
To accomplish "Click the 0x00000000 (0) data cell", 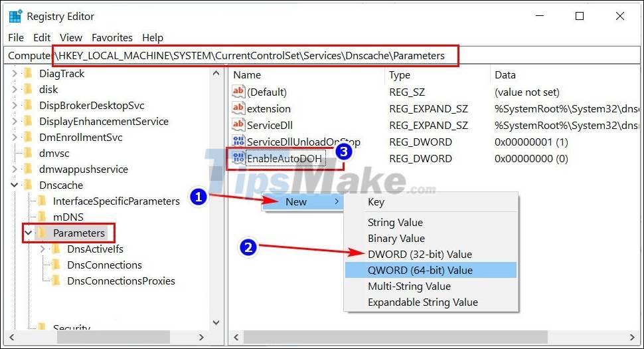I will (531, 159).
